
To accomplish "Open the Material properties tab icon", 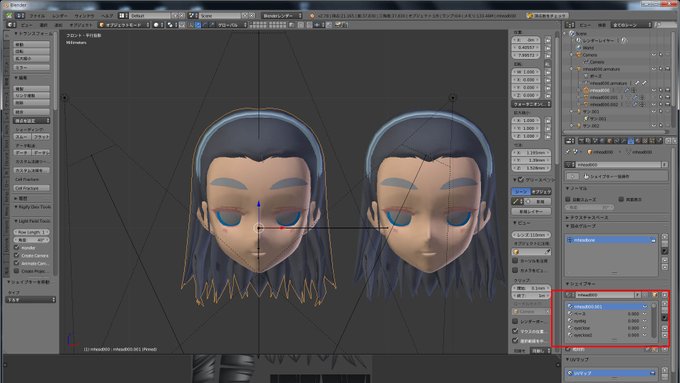I will [x=638, y=141].
